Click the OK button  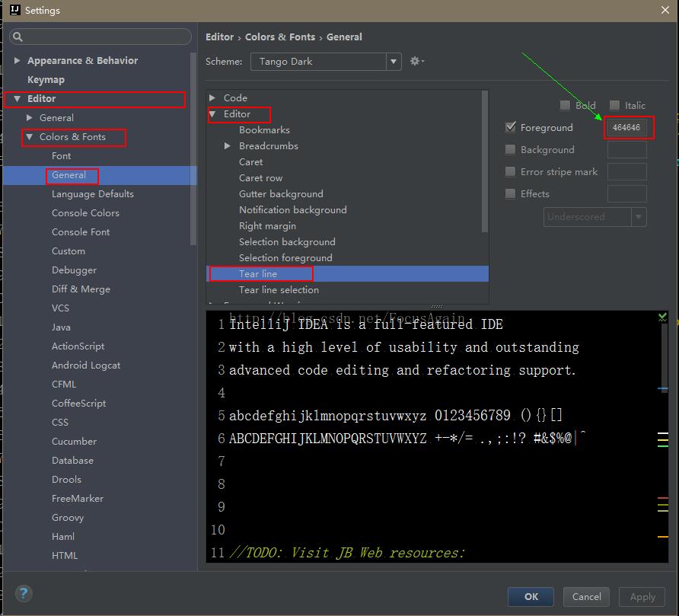[x=531, y=596]
